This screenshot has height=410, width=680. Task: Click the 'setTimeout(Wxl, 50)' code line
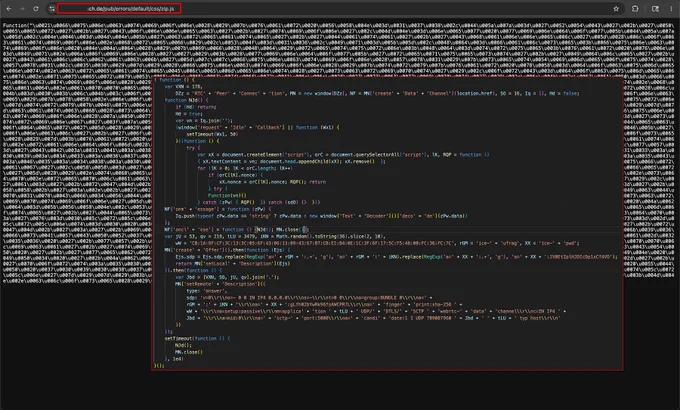point(212,134)
